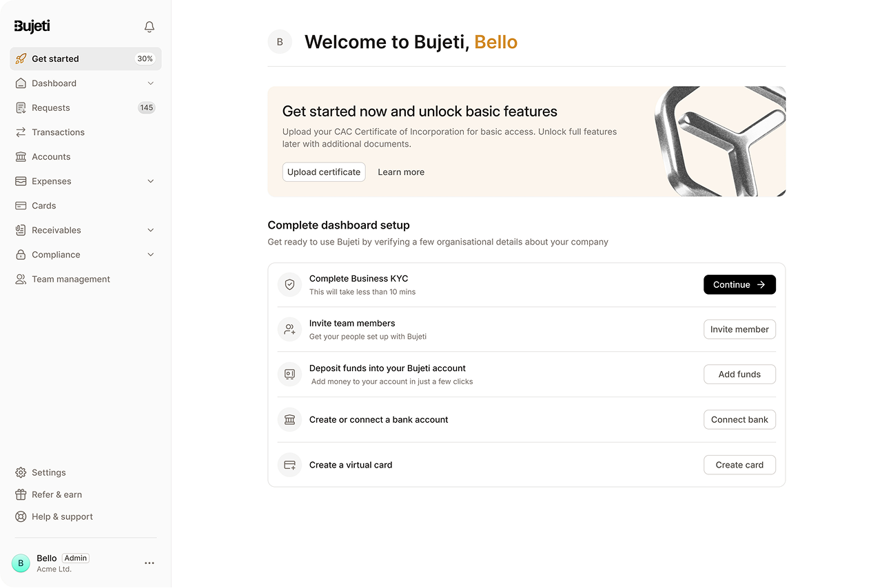The image size is (882, 588).
Task: Click the add-user icon beside Invite team members
Action: tap(289, 329)
